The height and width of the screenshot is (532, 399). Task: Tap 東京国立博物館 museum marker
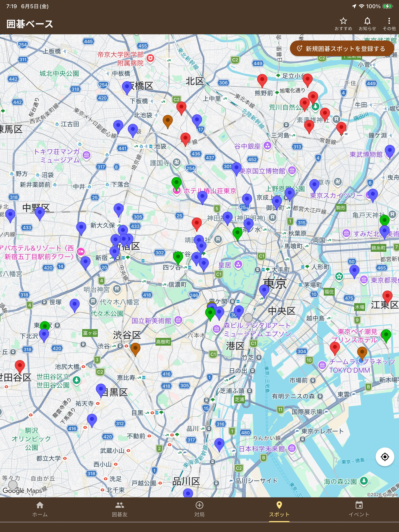tap(292, 171)
